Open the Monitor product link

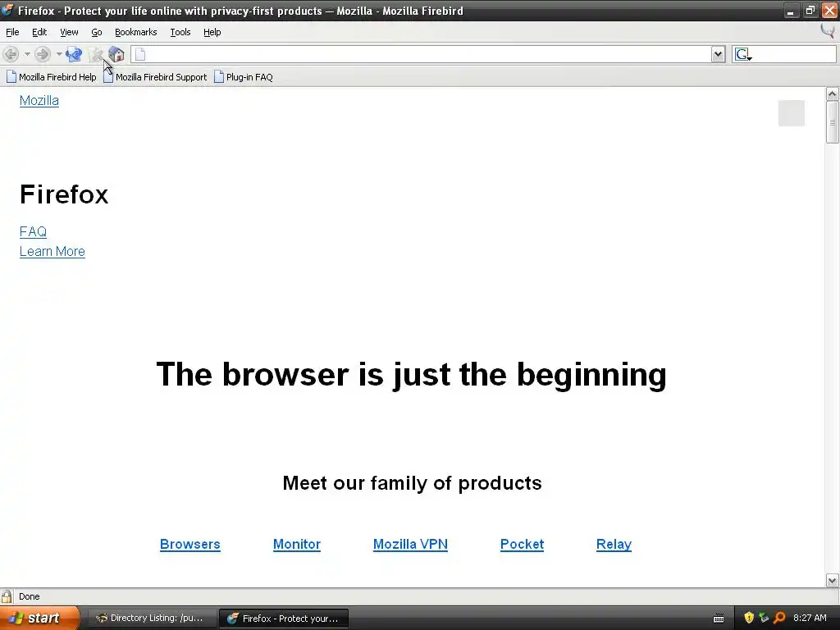297,545
